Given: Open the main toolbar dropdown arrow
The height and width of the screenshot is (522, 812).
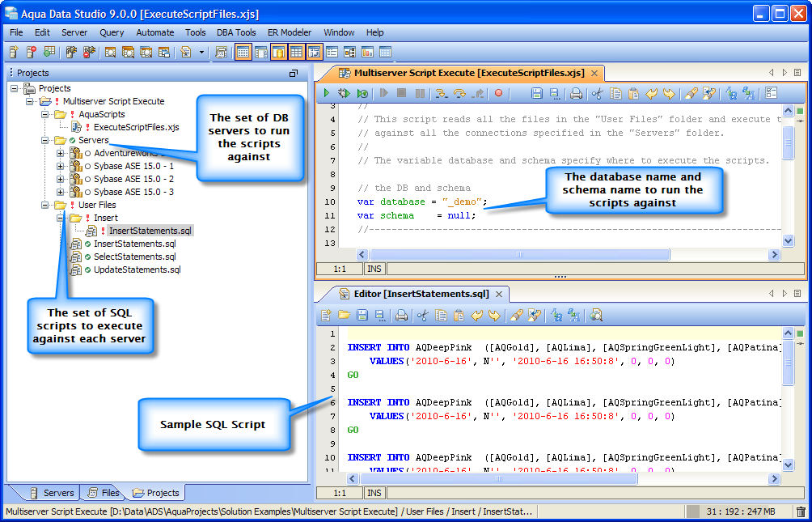Looking at the screenshot, I should click(201, 52).
